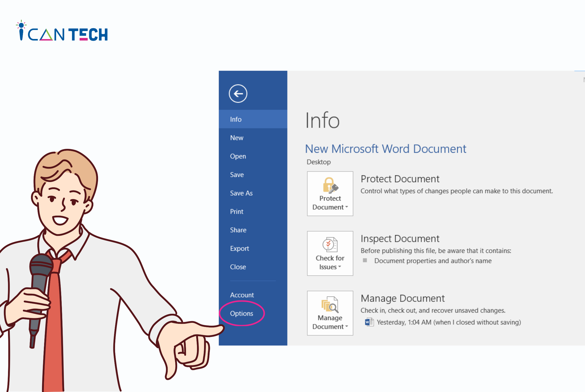Go to the Share page

[253, 230]
